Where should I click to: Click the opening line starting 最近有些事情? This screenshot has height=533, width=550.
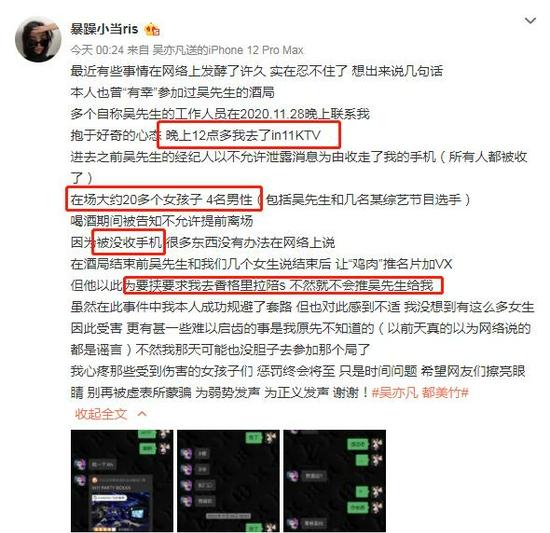pos(256,71)
